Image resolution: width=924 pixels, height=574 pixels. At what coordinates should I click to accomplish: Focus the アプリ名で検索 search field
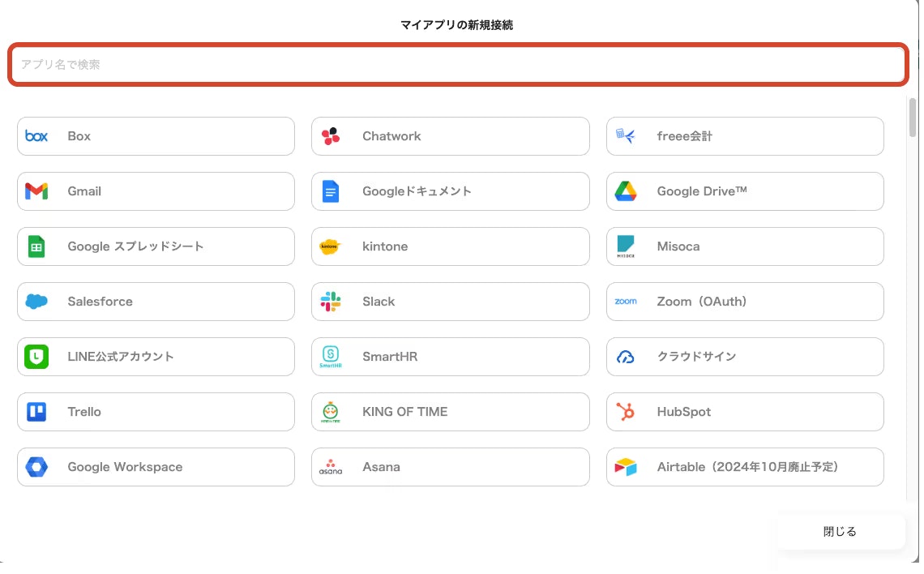point(458,64)
